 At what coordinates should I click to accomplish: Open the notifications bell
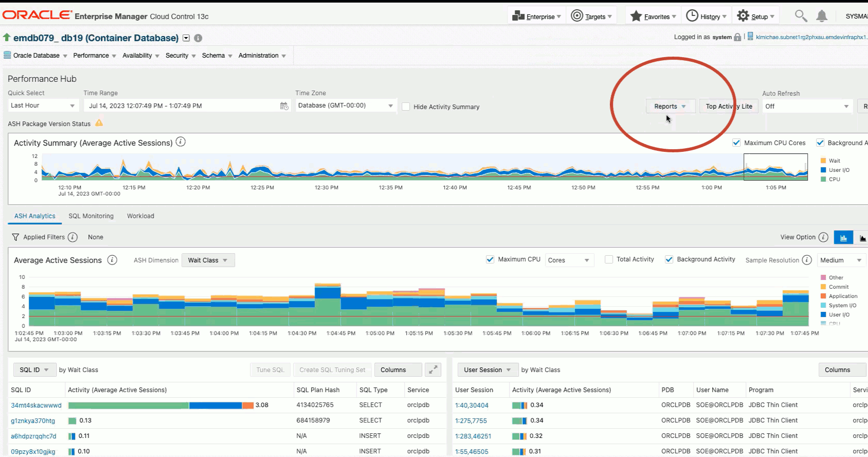click(822, 16)
